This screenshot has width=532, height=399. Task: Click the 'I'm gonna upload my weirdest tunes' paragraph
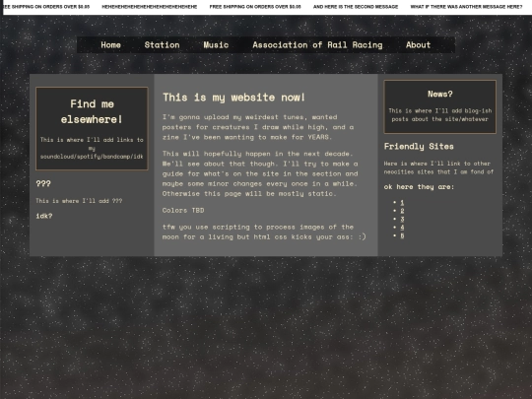point(258,127)
